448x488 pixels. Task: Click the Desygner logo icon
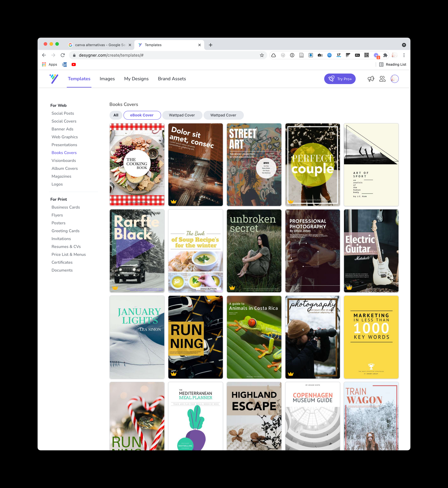54,79
